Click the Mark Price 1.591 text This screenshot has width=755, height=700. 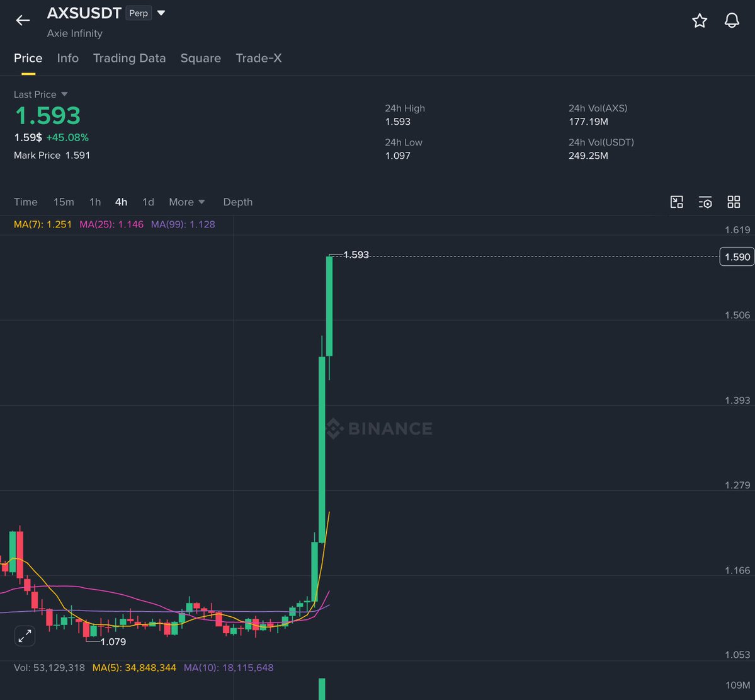click(52, 155)
